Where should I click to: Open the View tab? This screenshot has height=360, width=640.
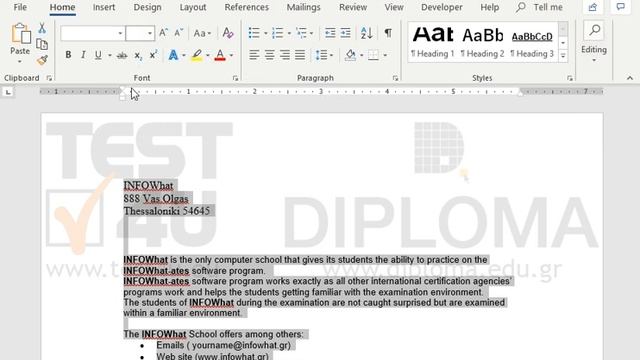(394, 7)
